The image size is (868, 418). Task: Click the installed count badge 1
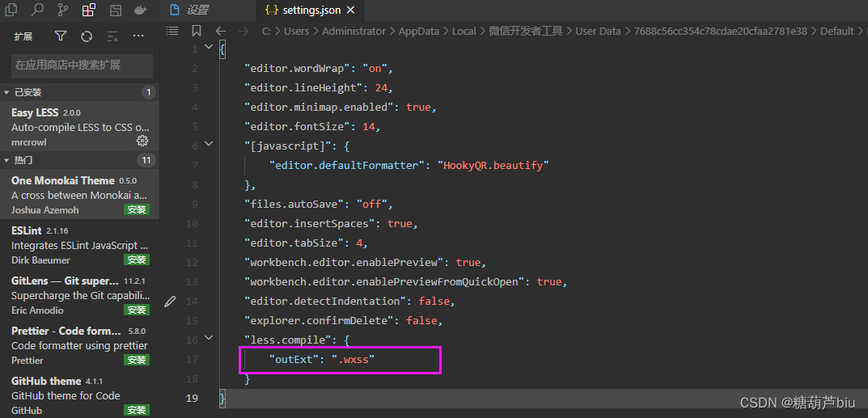point(148,92)
